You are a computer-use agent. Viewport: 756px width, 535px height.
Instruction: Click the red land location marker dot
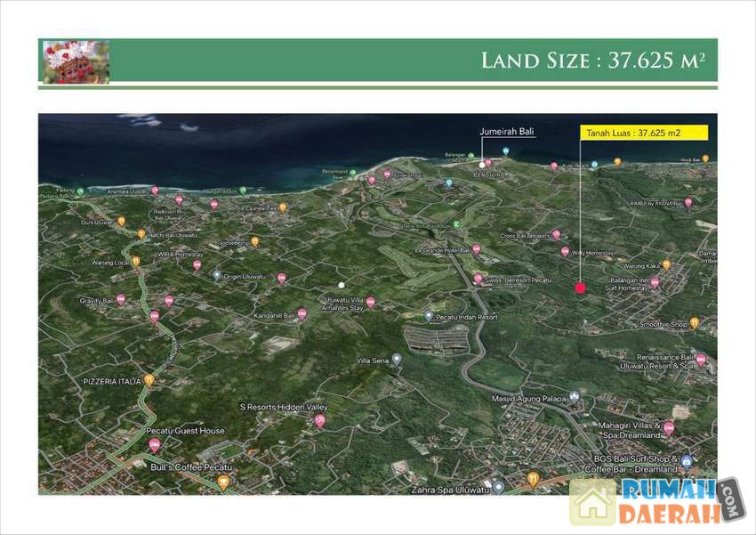580,287
